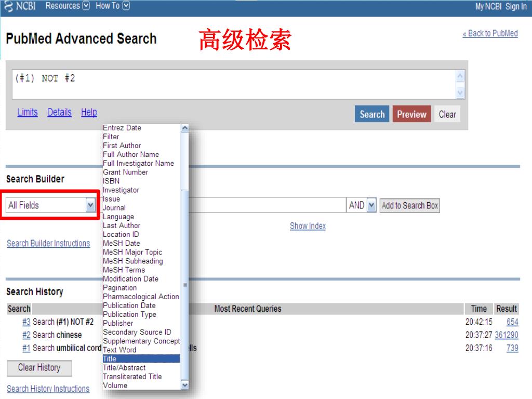Click Add to Search Box button
This screenshot has width=532, height=399.
pos(409,206)
